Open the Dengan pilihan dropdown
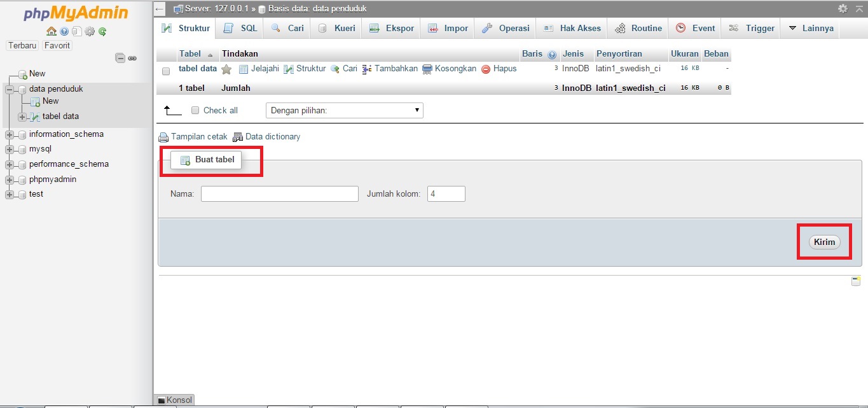The height and width of the screenshot is (408, 868). [x=343, y=110]
